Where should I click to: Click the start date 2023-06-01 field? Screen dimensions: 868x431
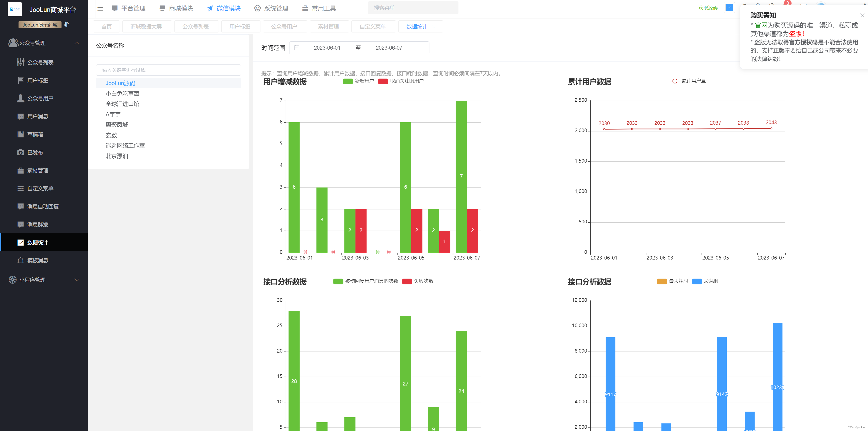tap(327, 48)
